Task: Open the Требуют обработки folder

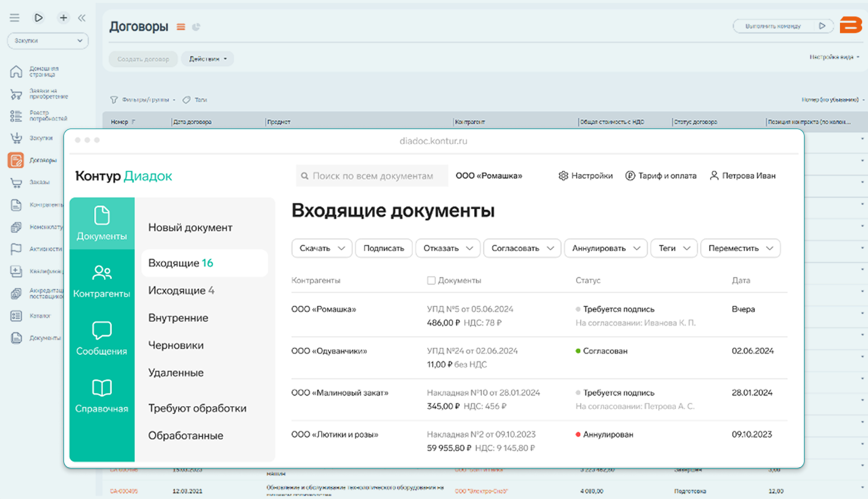Action: tap(197, 408)
